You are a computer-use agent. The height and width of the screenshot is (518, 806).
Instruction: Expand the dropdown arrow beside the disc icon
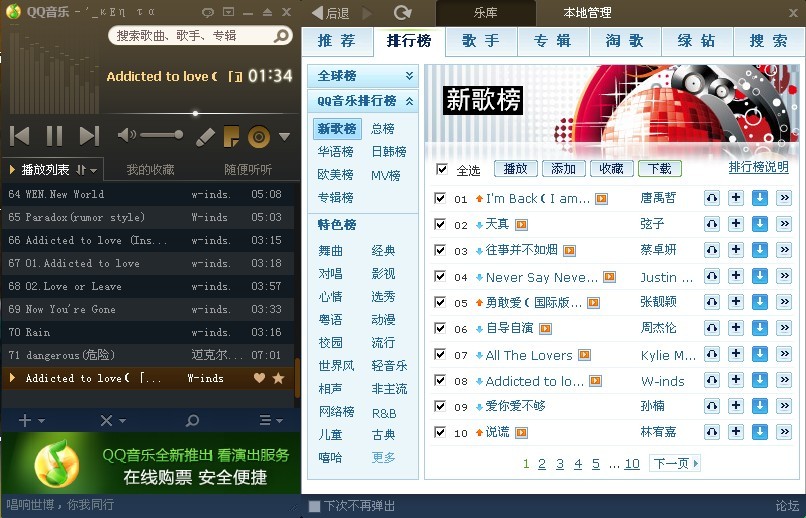click(284, 137)
